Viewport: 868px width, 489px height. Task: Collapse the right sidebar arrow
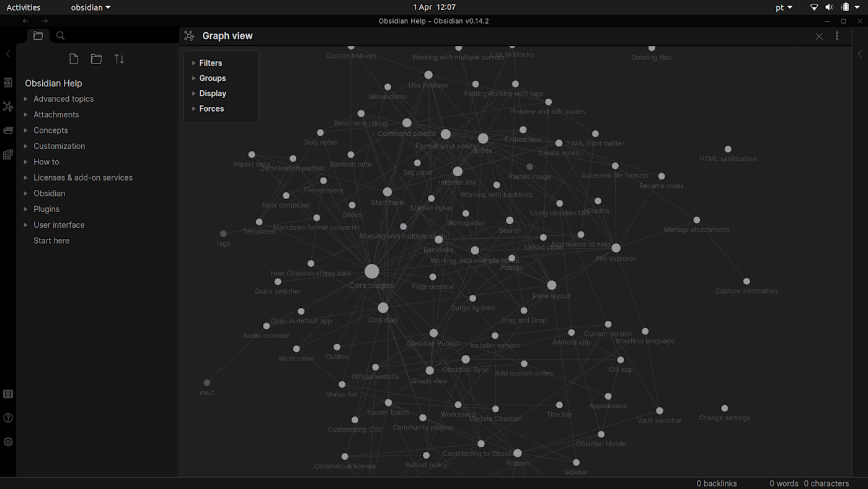click(x=860, y=54)
